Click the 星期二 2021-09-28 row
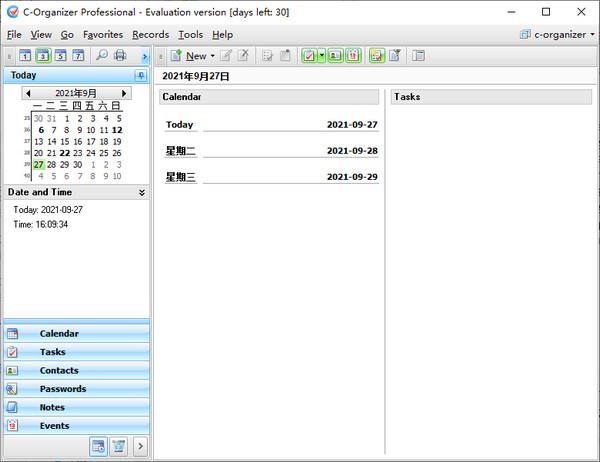The height and width of the screenshot is (462, 600). pyautogui.click(x=272, y=151)
